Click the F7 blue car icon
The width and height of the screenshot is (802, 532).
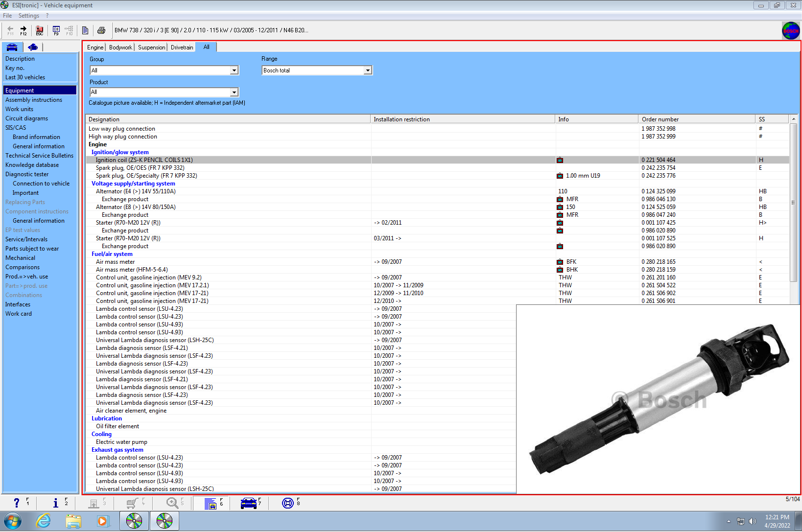point(249,503)
